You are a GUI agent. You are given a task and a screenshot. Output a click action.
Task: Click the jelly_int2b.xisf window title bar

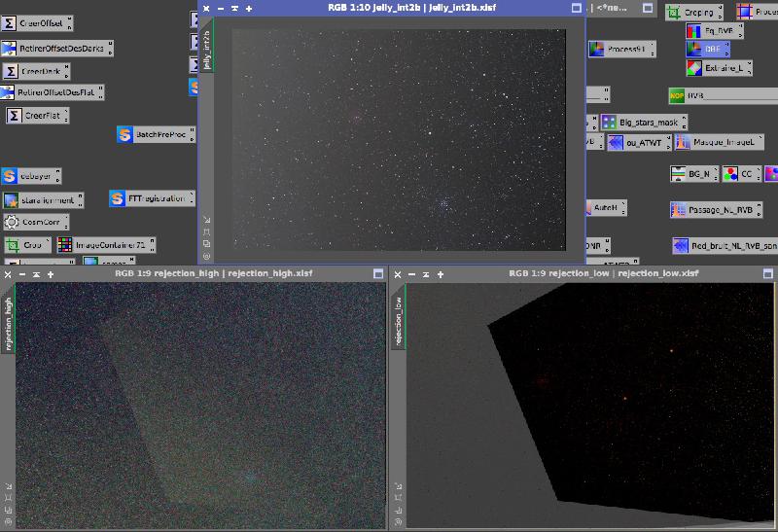tap(411, 8)
